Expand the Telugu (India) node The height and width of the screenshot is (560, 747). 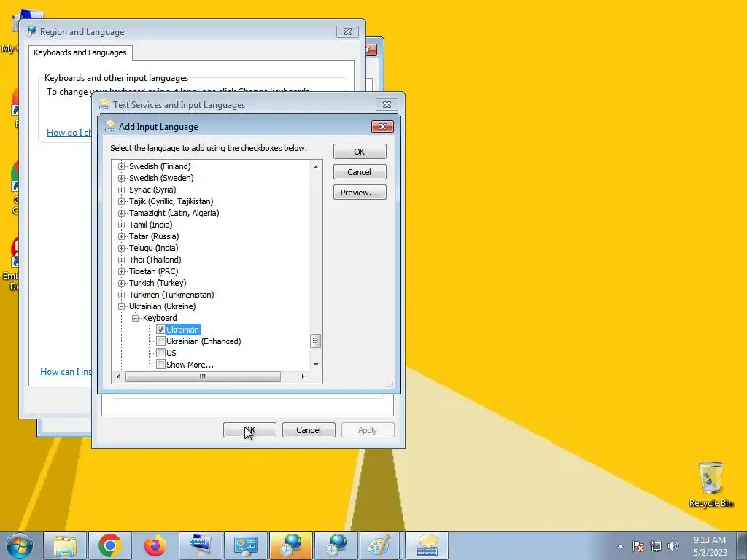tap(122, 248)
